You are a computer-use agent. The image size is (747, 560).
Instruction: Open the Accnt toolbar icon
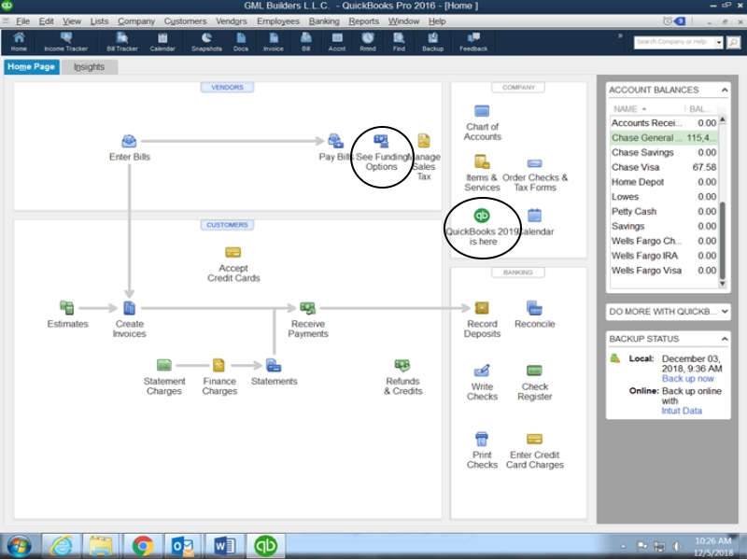[x=337, y=42]
